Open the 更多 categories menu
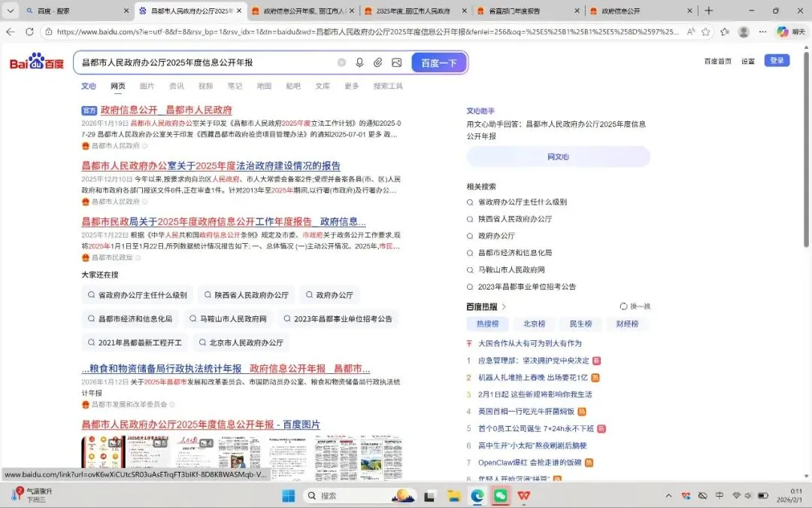This screenshot has height=508, width=812. tap(352, 86)
